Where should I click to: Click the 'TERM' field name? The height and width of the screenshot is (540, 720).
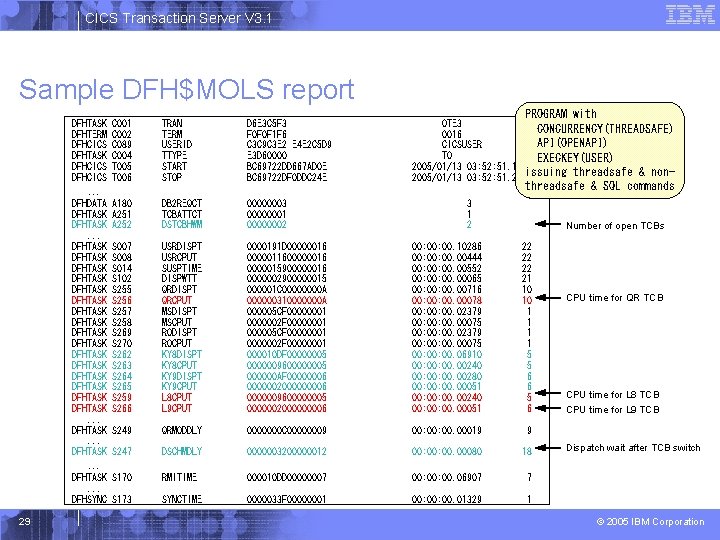[x=172, y=134]
